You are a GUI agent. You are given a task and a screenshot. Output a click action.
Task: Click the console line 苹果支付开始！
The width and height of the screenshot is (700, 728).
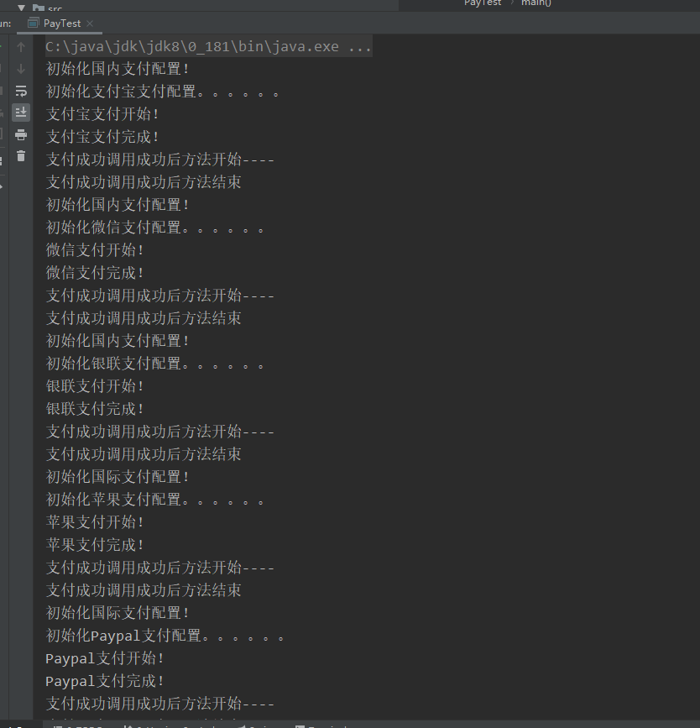pyautogui.click(x=95, y=522)
